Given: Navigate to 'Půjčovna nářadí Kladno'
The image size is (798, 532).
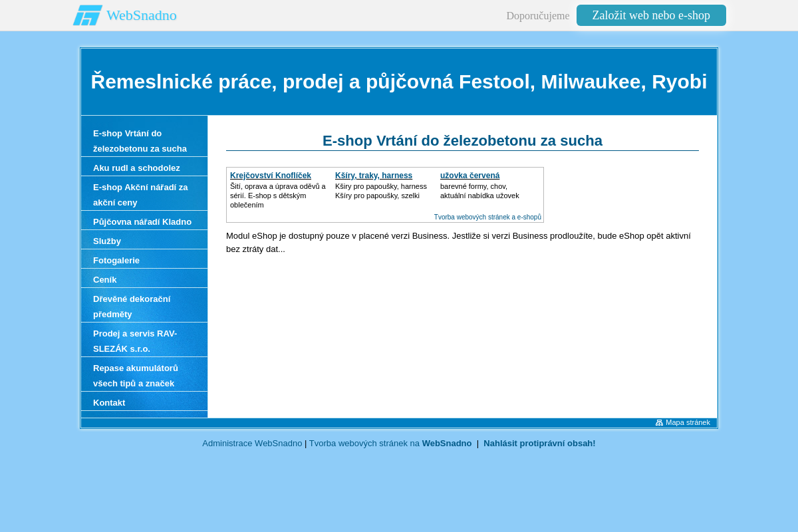Looking at the screenshot, I should pos(142,221).
